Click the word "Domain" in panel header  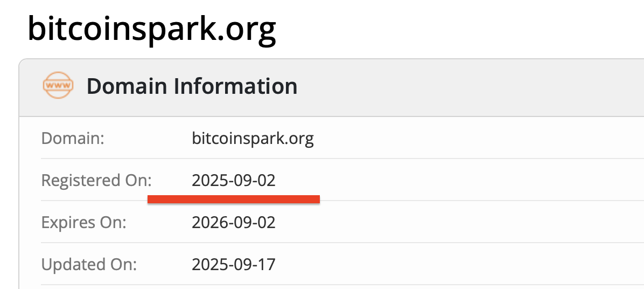(x=127, y=86)
